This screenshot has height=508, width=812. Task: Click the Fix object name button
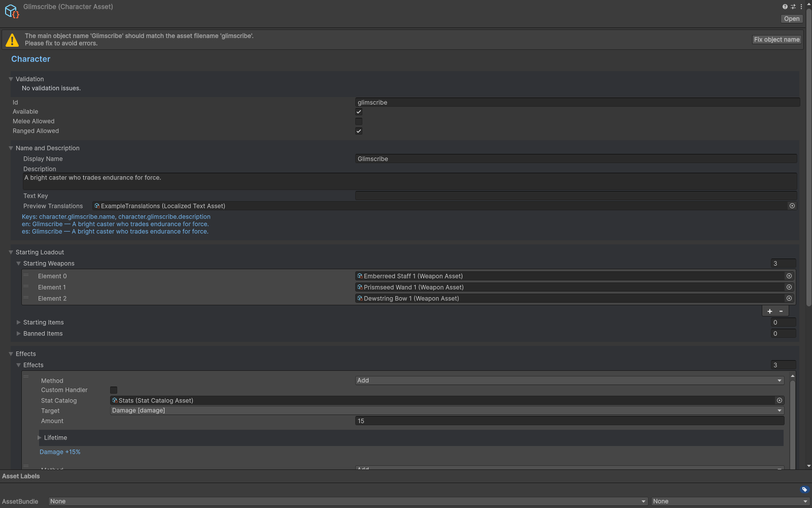[x=777, y=40]
